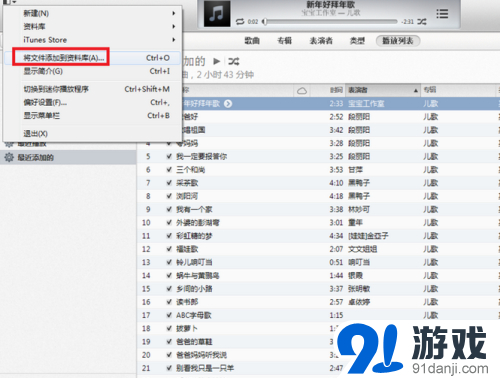
Task: Select song row 拔萝卜
Action: [318, 328]
